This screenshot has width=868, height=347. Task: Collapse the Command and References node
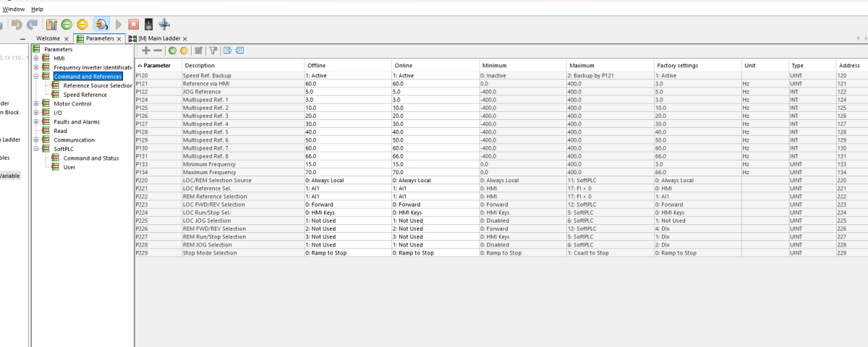(x=36, y=77)
